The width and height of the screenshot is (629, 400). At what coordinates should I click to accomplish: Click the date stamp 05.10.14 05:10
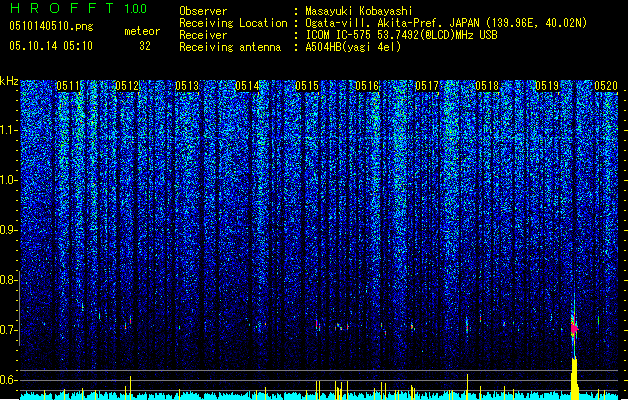coord(51,46)
